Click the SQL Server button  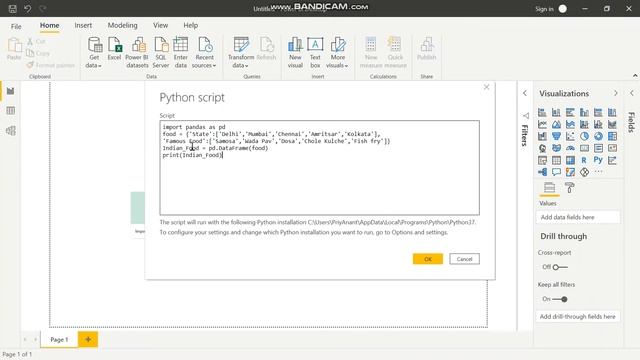click(161, 53)
